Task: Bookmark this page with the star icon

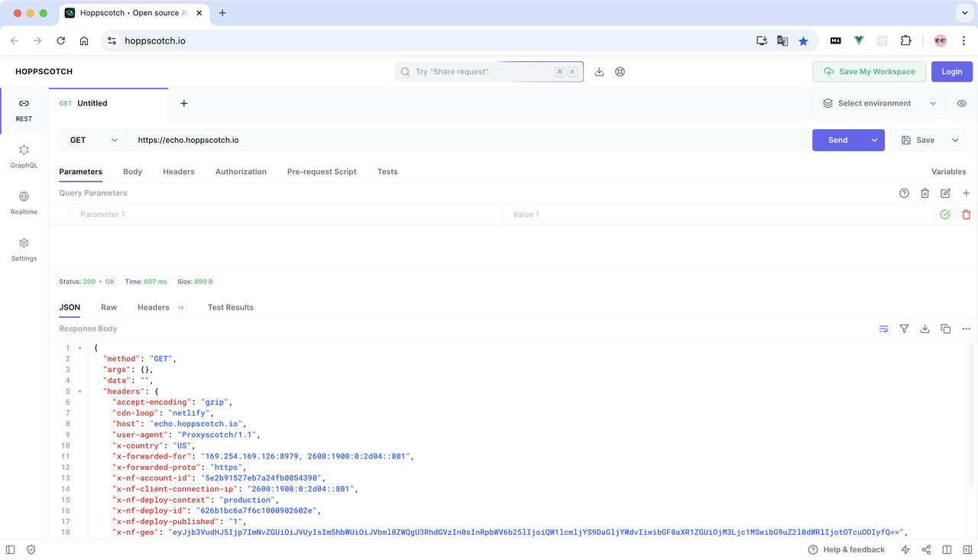Action: 803,41
